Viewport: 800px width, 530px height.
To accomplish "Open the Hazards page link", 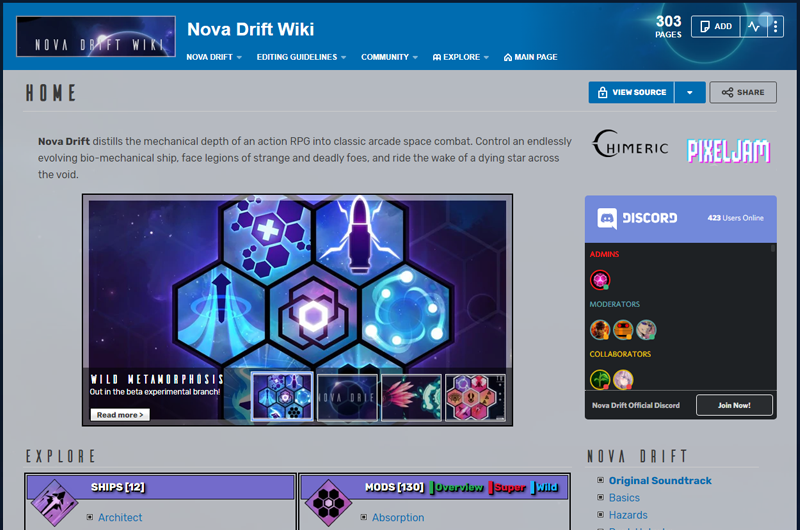I will point(628,515).
